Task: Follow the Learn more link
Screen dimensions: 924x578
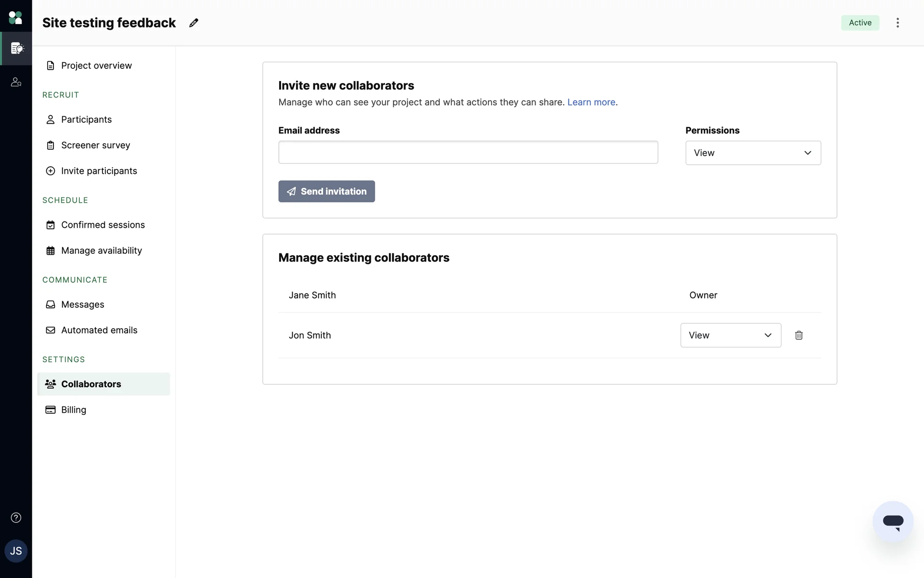Action: tap(591, 102)
